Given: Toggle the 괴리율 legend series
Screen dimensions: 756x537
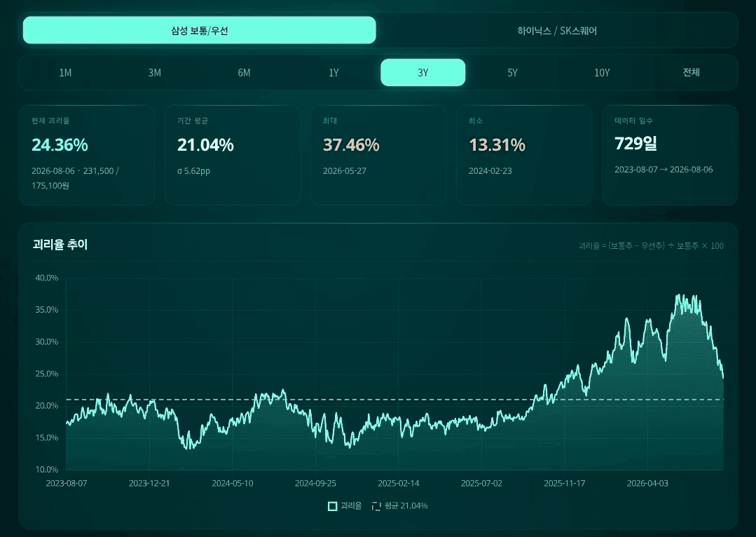Looking at the screenshot, I should pyautogui.click(x=345, y=505).
